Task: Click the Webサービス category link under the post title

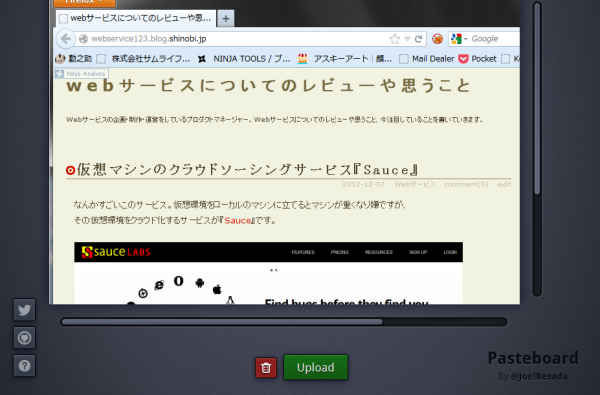Action: pyautogui.click(x=415, y=184)
